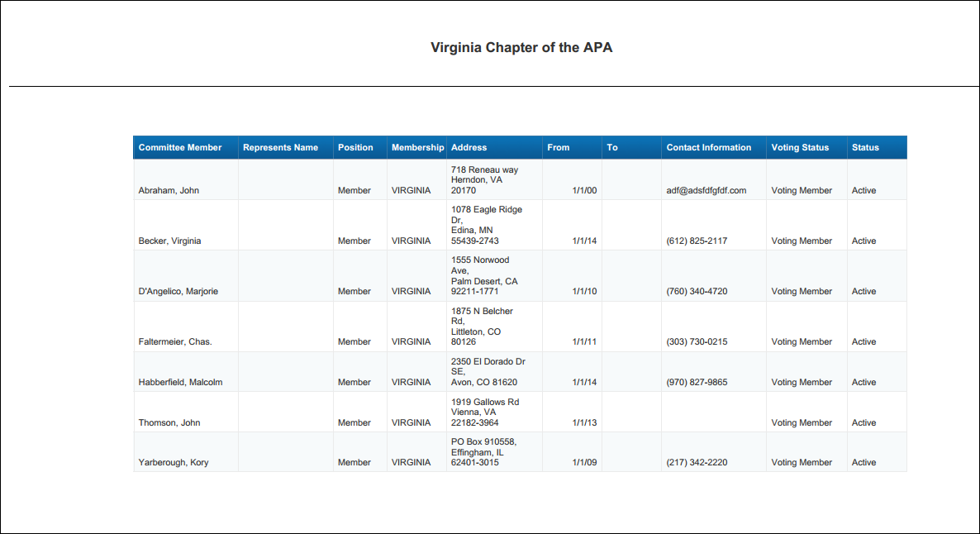This screenshot has height=534, width=980.
Task: Click the Virginia Chapter of the APA title
Action: 521,47
